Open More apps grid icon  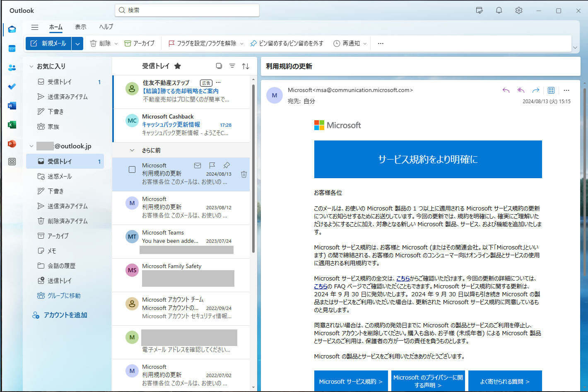(x=12, y=162)
